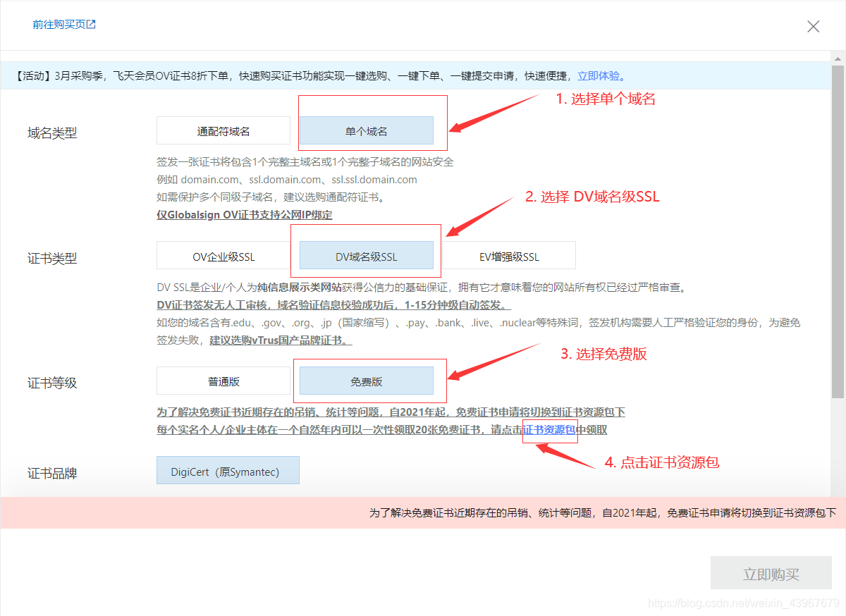The image size is (846, 616).
Task: Select DigiCert（原Symantec） brand
Action: pos(228,471)
